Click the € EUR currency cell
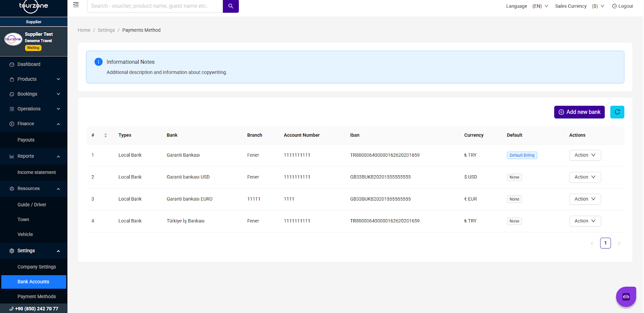 471,199
